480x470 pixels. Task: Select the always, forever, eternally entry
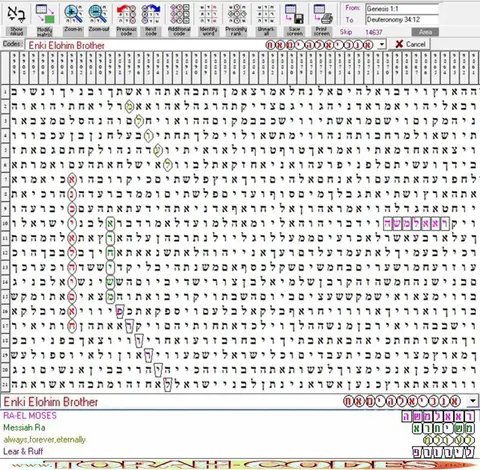tap(45, 440)
